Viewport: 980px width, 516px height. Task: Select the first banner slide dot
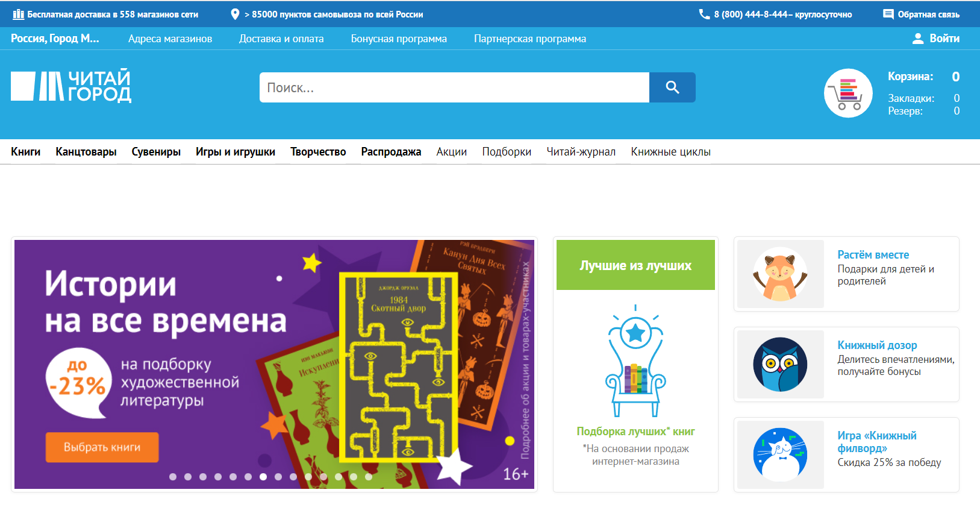click(x=173, y=477)
